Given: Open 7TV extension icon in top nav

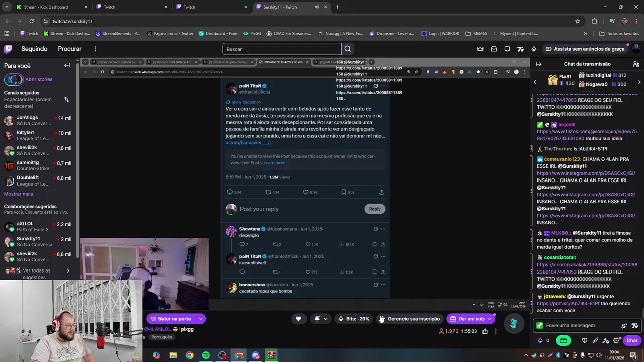Looking at the screenshot, I should (x=520, y=49).
